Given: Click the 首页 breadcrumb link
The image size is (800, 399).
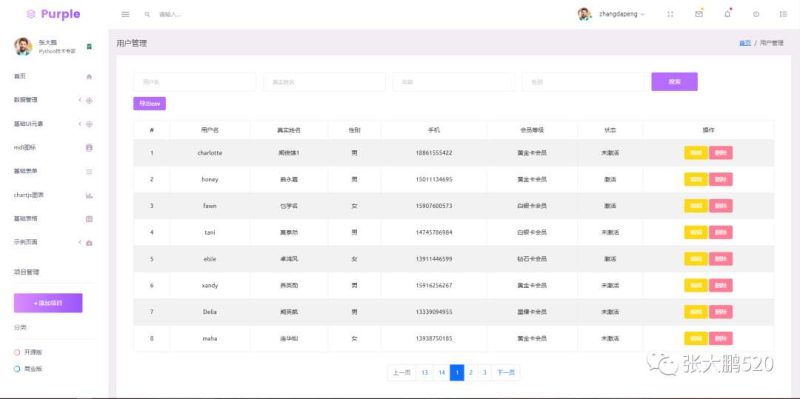Looking at the screenshot, I should 745,43.
